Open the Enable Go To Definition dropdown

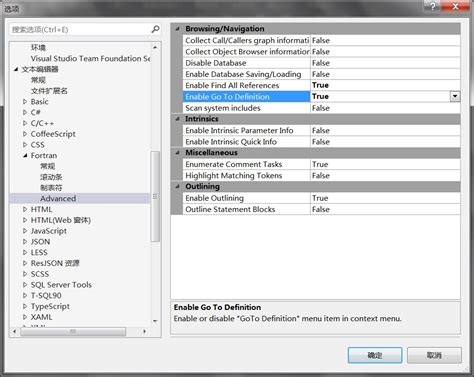point(455,96)
